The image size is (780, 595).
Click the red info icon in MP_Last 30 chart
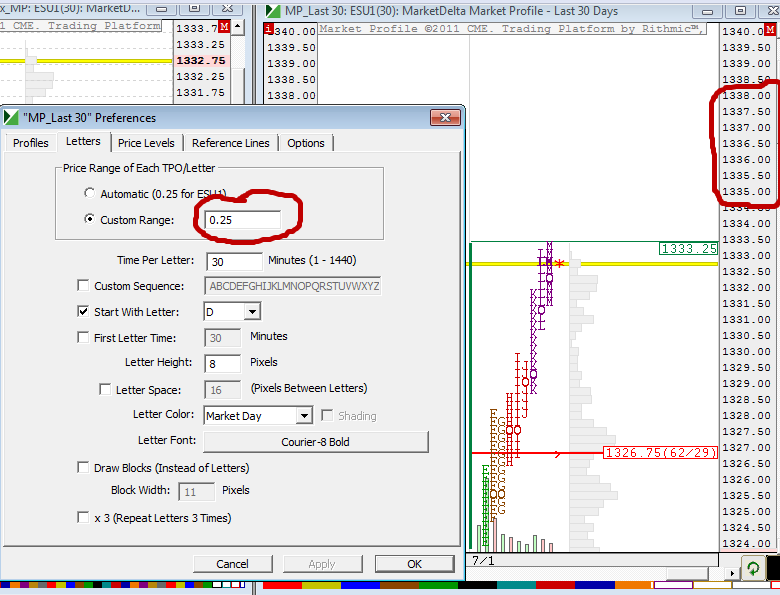pyautogui.click(x=268, y=30)
